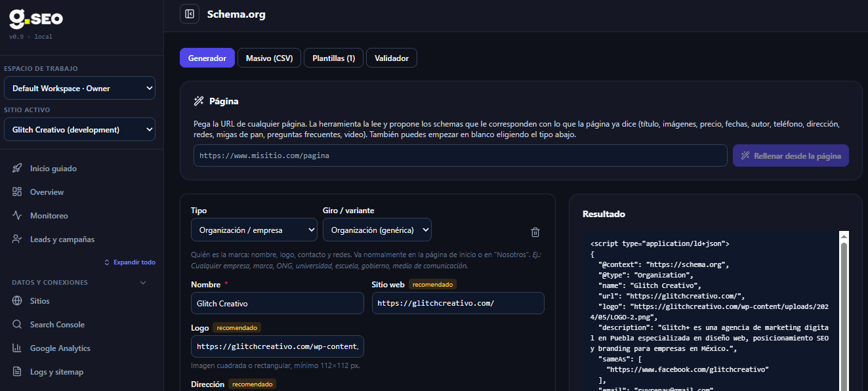The width and height of the screenshot is (868, 391).
Task: Click the Resultado code scrollbar
Action: pos(844,316)
